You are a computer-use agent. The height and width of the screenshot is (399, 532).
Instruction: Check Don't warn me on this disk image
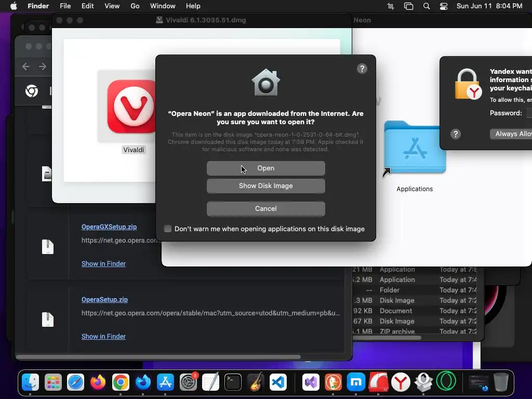(x=168, y=229)
